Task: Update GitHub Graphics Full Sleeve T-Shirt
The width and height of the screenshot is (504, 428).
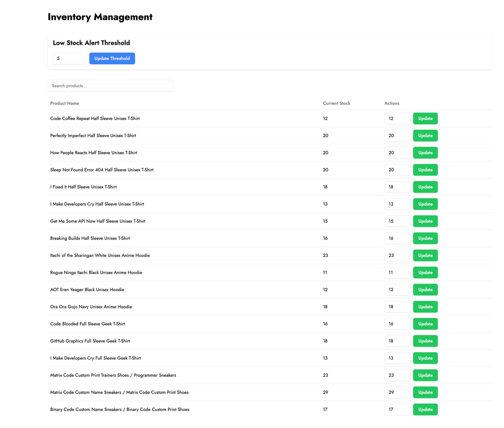Action: point(425,341)
